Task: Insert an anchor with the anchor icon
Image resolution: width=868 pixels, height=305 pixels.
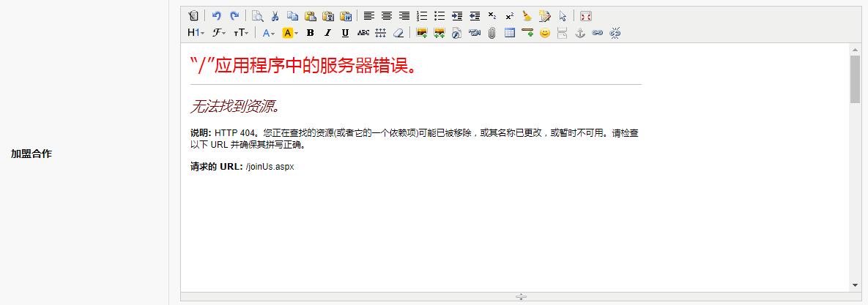Action: [579, 33]
